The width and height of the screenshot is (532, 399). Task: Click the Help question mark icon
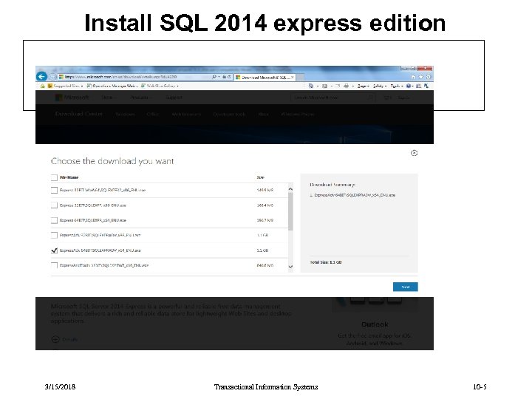(x=409, y=86)
